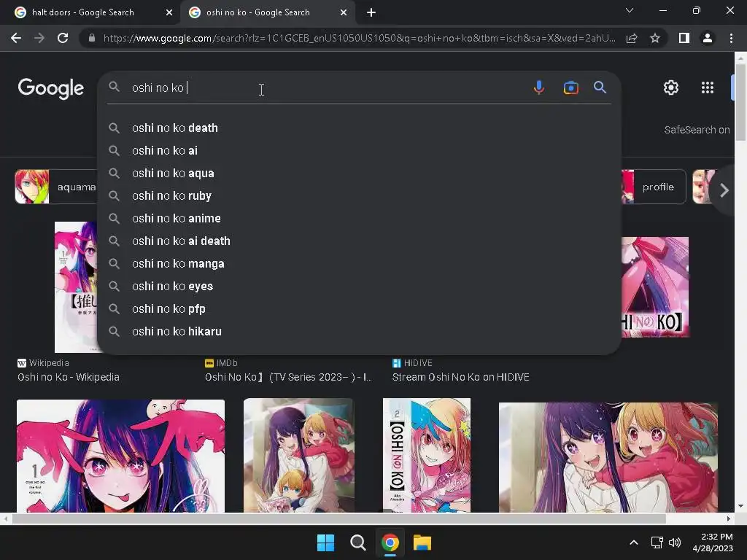Go back with browser back arrow
The height and width of the screenshot is (560, 747).
point(16,38)
